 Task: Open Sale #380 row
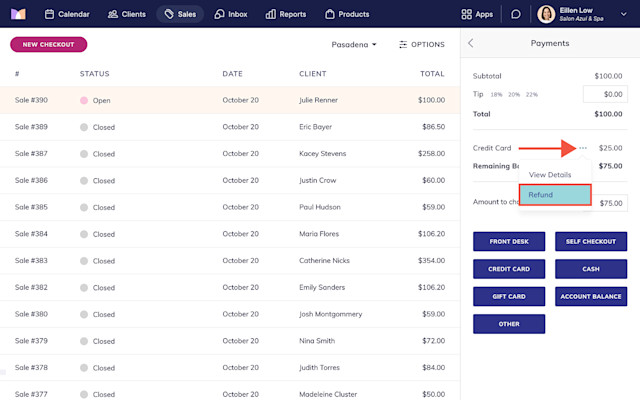230,314
